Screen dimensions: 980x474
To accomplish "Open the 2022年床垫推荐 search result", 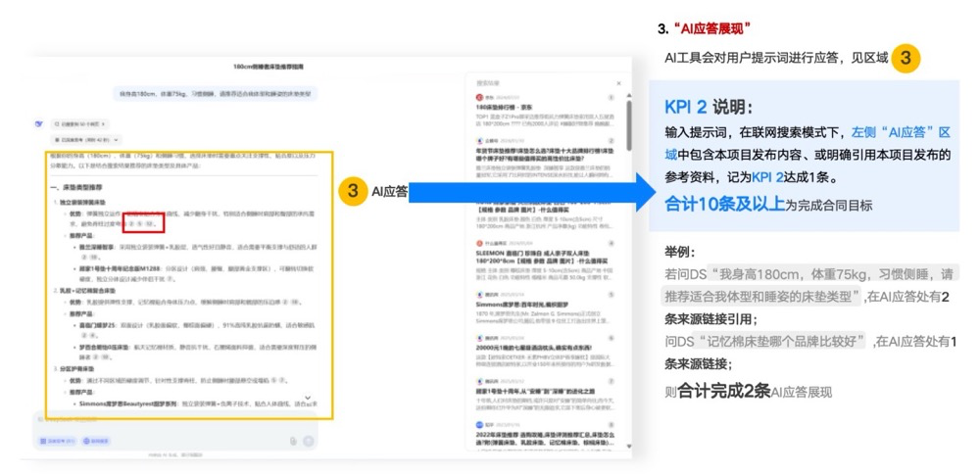I will pos(544,437).
